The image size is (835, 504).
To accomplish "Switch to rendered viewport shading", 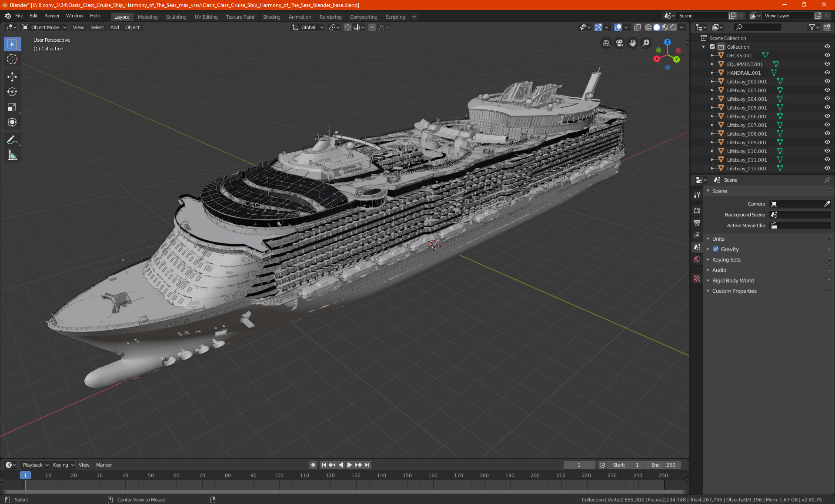I will coord(673,27).
